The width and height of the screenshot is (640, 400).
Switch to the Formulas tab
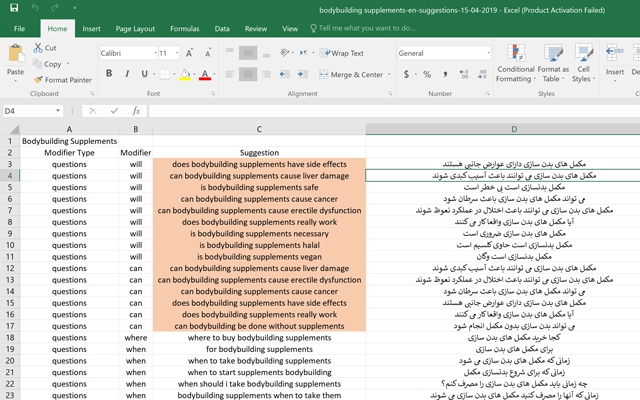tap(184, 29)
